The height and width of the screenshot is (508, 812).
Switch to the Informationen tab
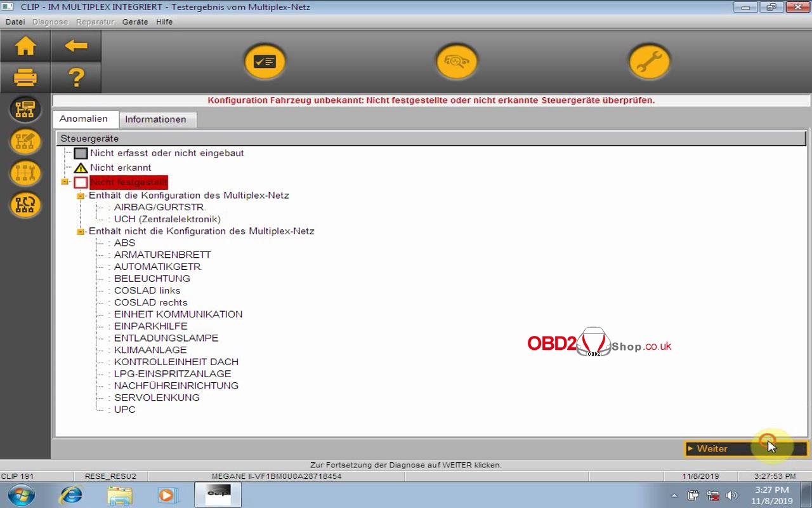pos(155,119)
